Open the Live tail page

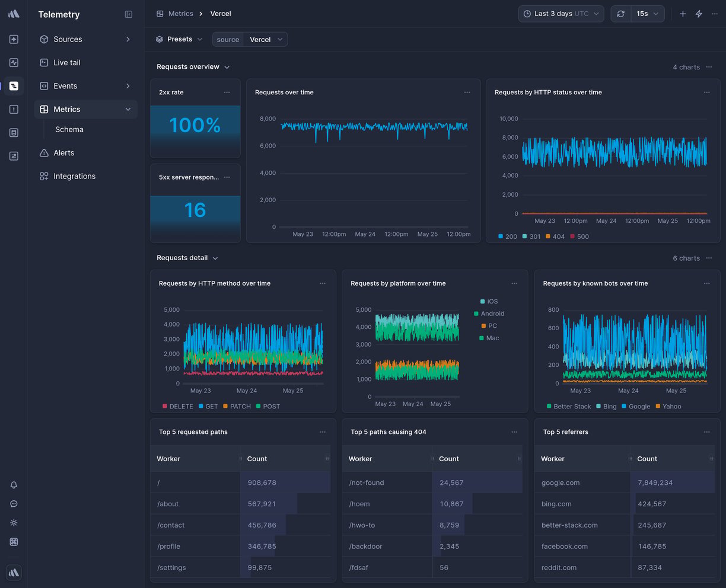click(x=66, y=62)
